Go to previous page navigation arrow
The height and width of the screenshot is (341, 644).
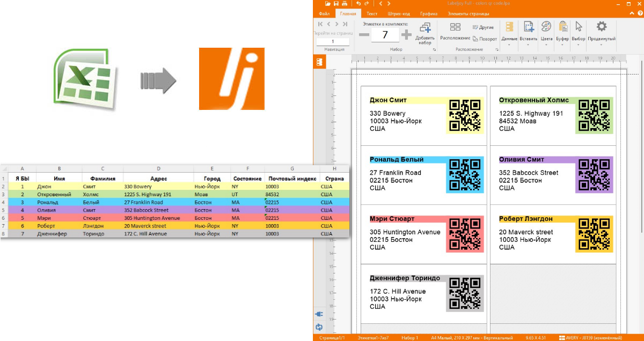(x=328, y=24)
